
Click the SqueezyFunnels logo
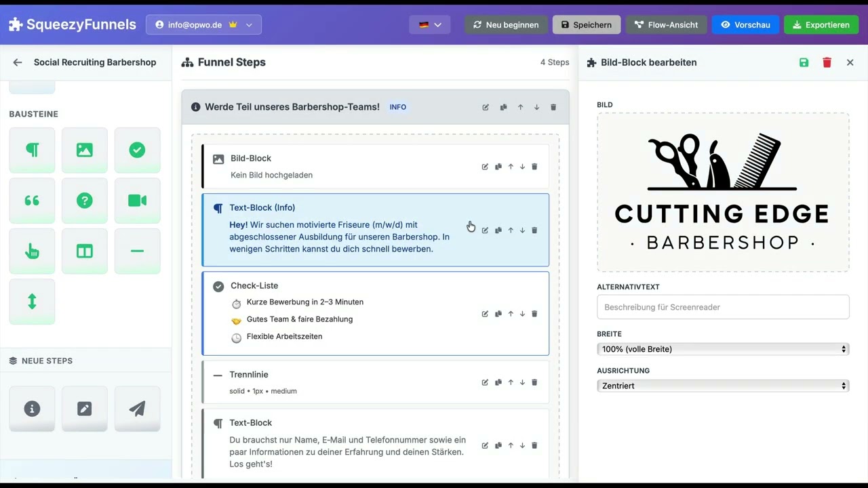pos(73,24)
